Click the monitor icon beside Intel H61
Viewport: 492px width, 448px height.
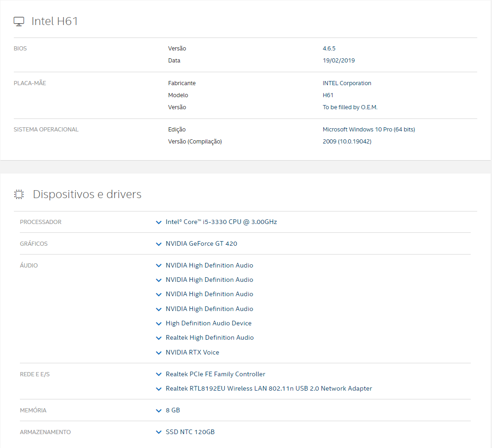pyautogui.click(x=19, y=21)
